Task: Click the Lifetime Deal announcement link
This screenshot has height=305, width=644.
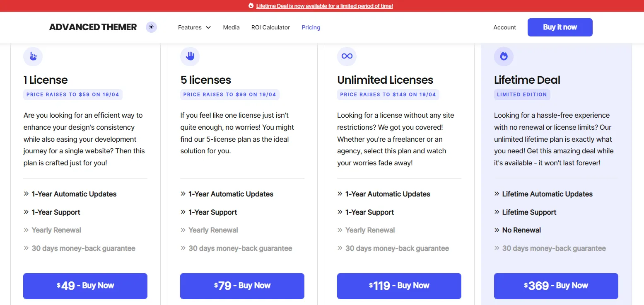Action: click(x=324, y=6)
